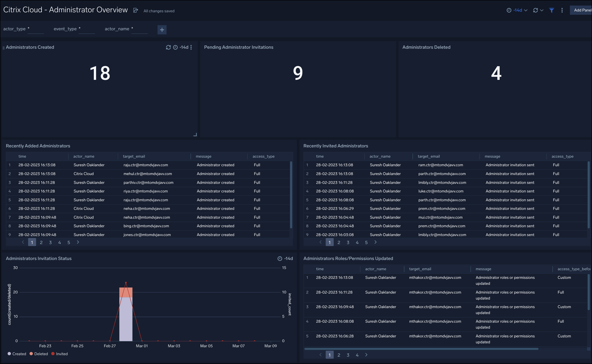Click the clock icon on Administrators Invitation Status panel
This screenshot has height=364, width=592.
coord(280,258)
